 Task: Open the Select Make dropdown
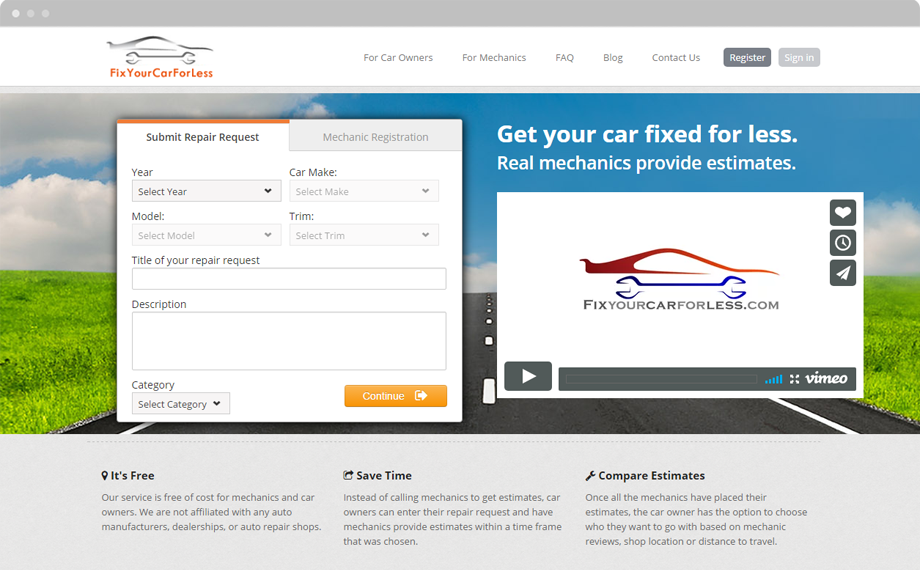pyautogui.click(x=364, y=191)
